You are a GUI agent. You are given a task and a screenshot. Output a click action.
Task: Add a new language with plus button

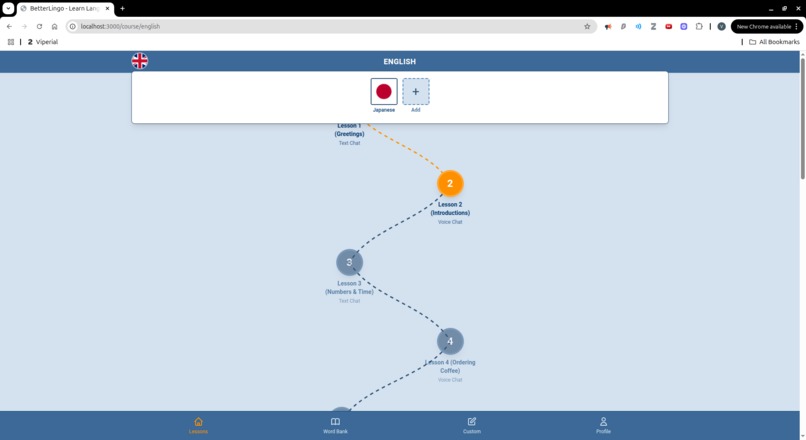[416, 91]
